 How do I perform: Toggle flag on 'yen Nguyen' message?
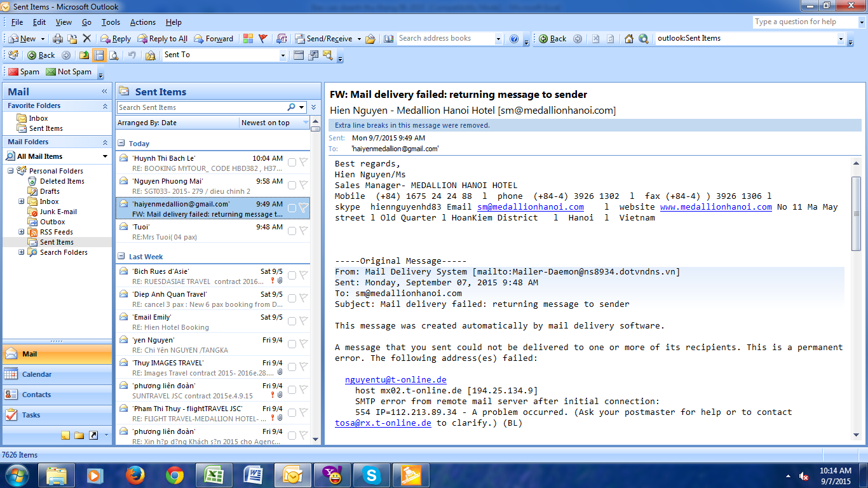pos(303,344)
